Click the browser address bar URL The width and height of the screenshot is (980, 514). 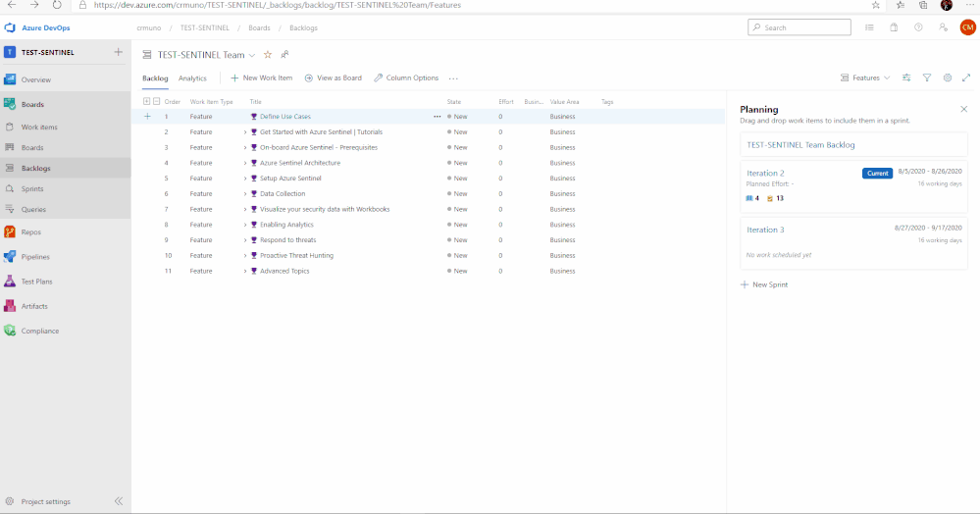[278, 5]
